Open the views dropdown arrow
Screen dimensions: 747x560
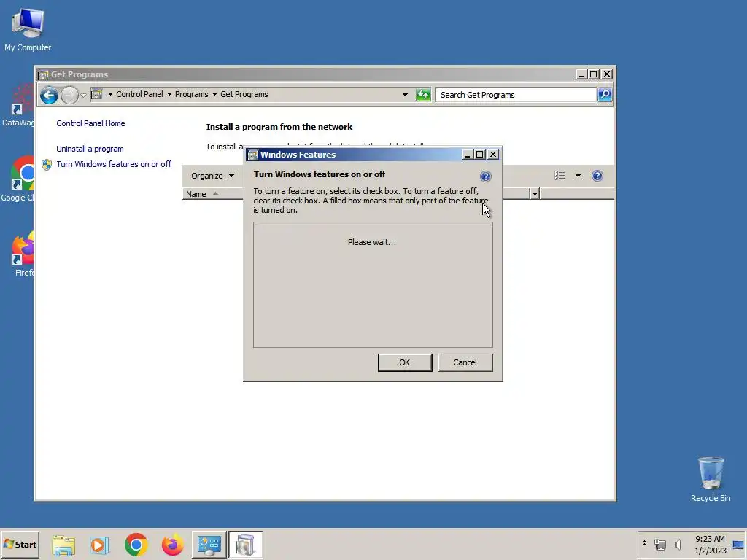click(578, 176)
